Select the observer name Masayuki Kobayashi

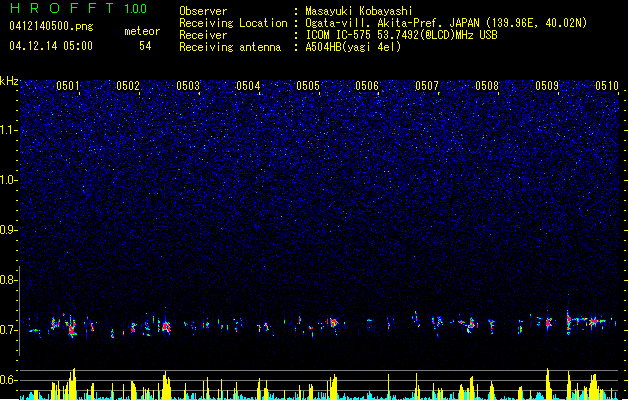click(x=359, y=11)
